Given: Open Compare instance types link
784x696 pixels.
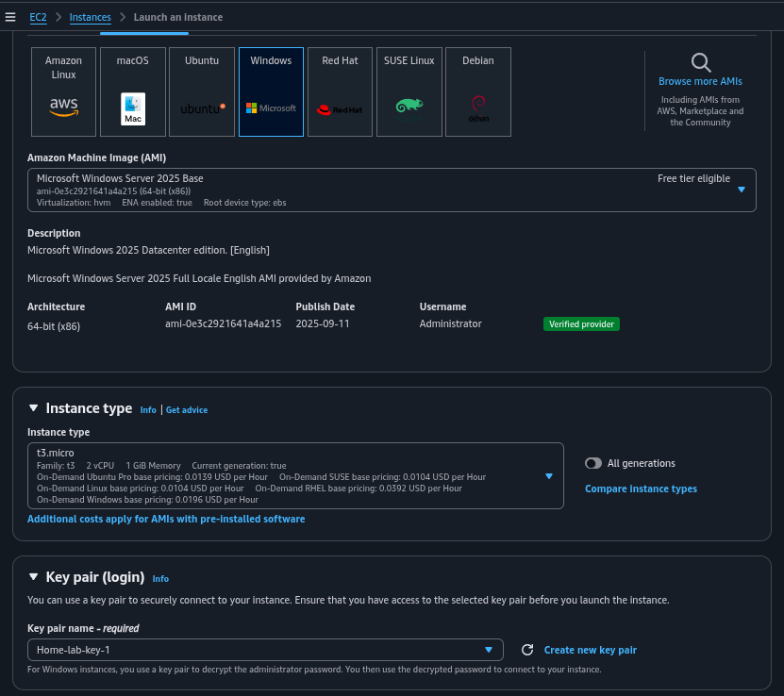Looking at the screenshot, I should click(641, 489).
